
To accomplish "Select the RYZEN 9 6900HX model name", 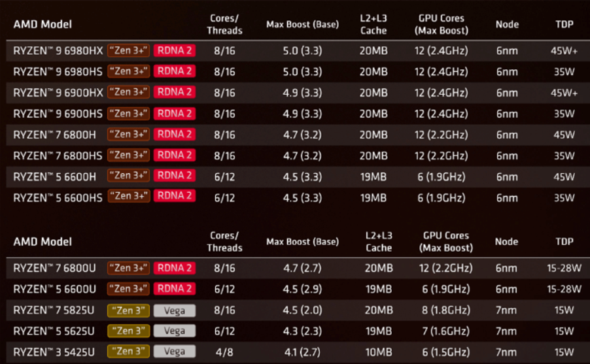I will coord(58,93).
